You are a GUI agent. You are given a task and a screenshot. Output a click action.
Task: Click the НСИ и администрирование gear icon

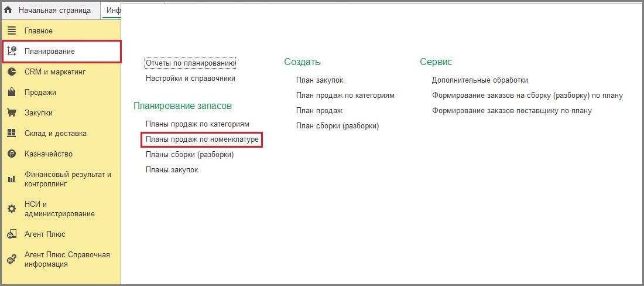pyautogui.click(x=12, y=209)
